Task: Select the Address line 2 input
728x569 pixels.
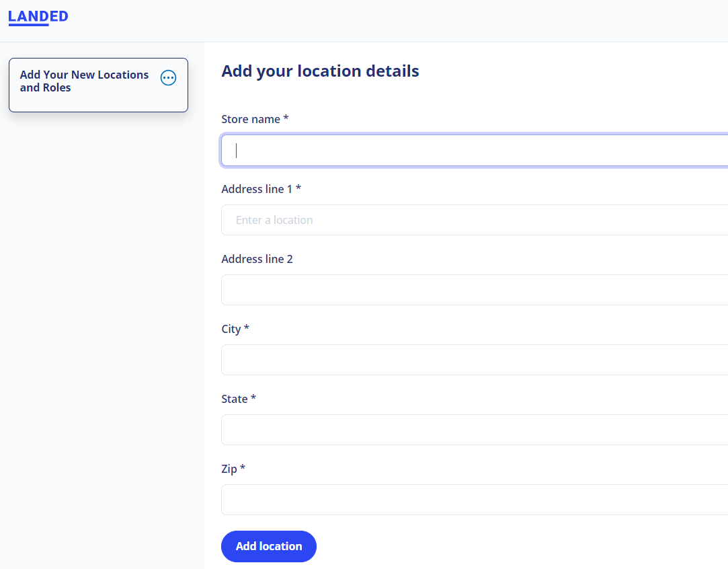Action: [471, 289]
